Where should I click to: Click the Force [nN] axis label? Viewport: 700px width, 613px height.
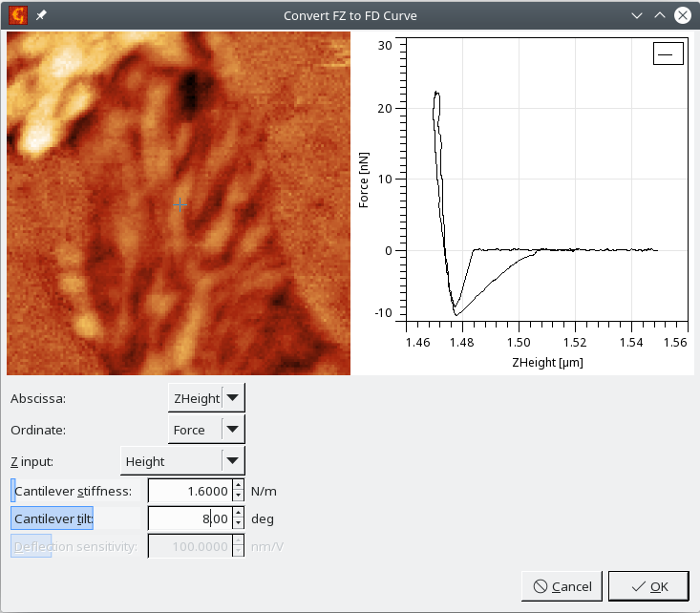(x=364, y=180)
